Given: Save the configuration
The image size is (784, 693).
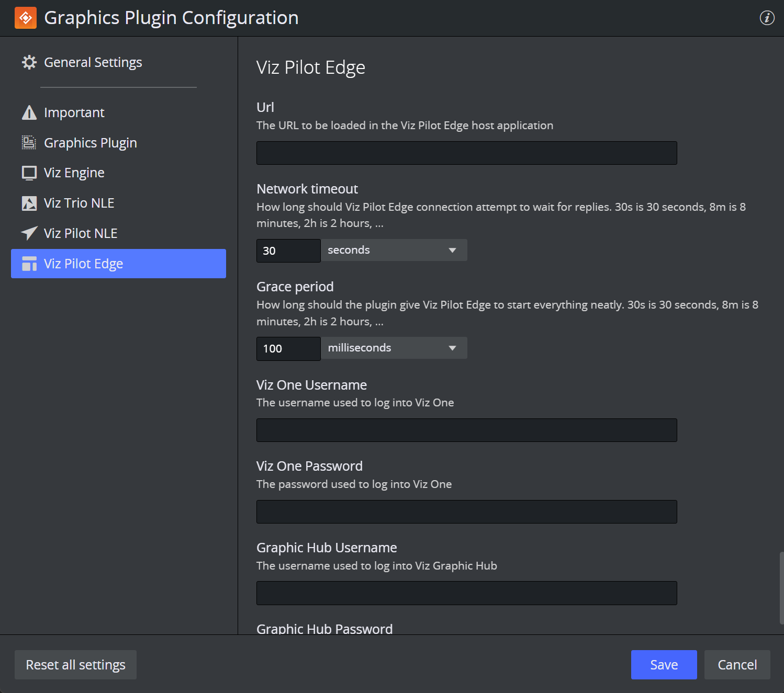Looking at the screenshot, I should click(x=664, y=665).
